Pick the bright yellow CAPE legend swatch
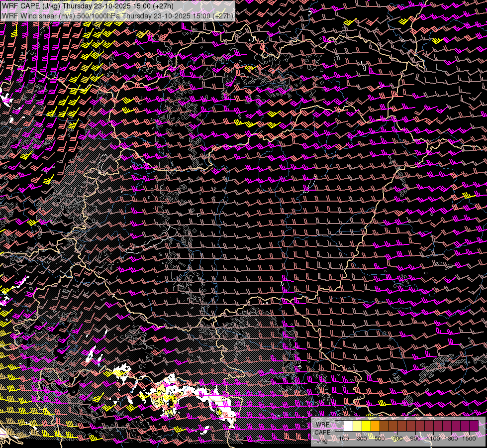Screen dimensions: 487x448 click(x=366, y=426)
